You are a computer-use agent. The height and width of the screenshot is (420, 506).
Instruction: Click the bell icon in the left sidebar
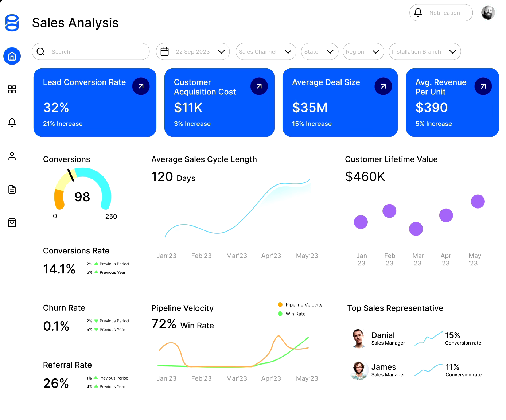(12, 123)
